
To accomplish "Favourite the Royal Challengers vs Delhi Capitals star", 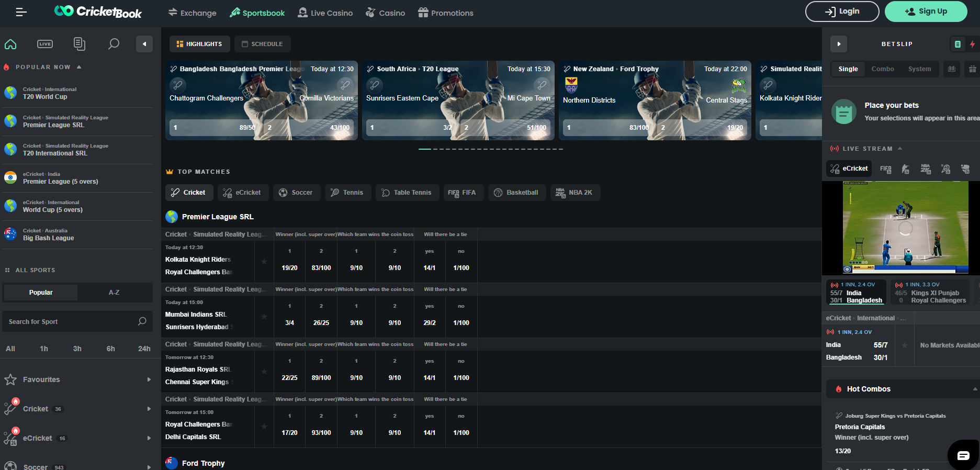I will point(264,427).
